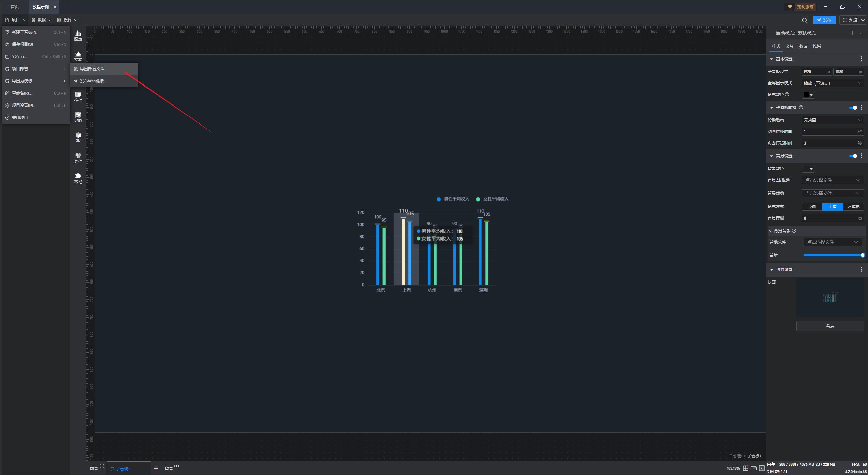
Task: Select the 拉伸 fill mode option
Action: [812, 207]
